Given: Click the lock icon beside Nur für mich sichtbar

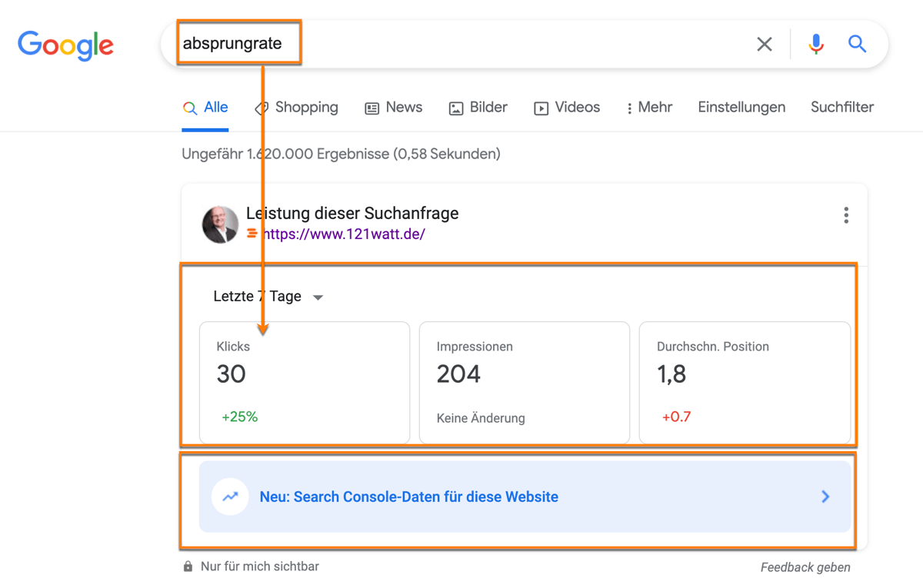Looking at the screenshot, I should point(187,566).
